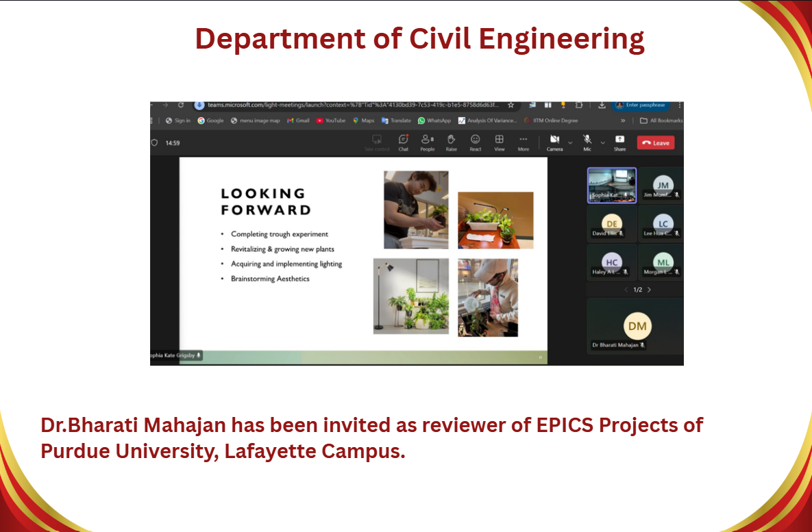Open the React emoji menu
Viewport: 812px width, 532px height.
coord(476,142)
